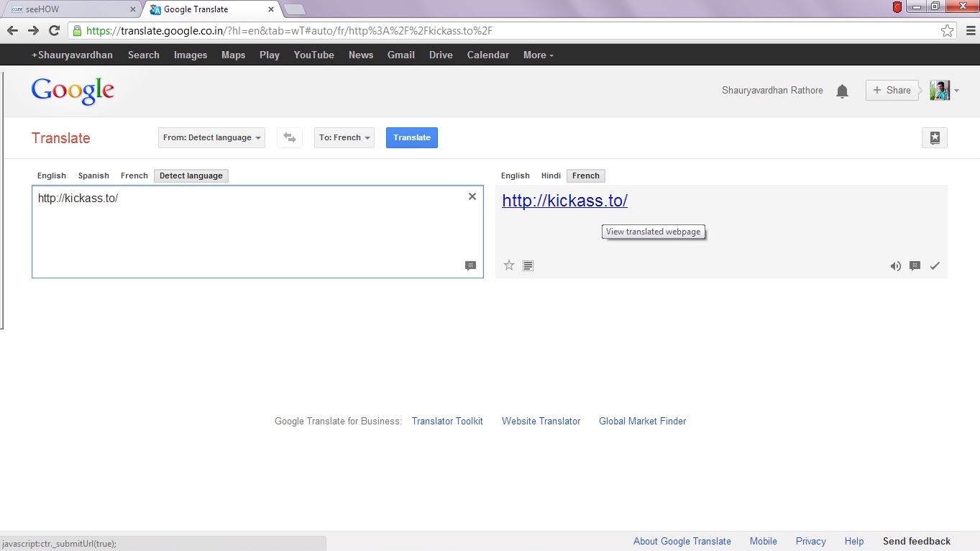Select Hindi as the target language

pyautogui.click(x=551, y=176)
